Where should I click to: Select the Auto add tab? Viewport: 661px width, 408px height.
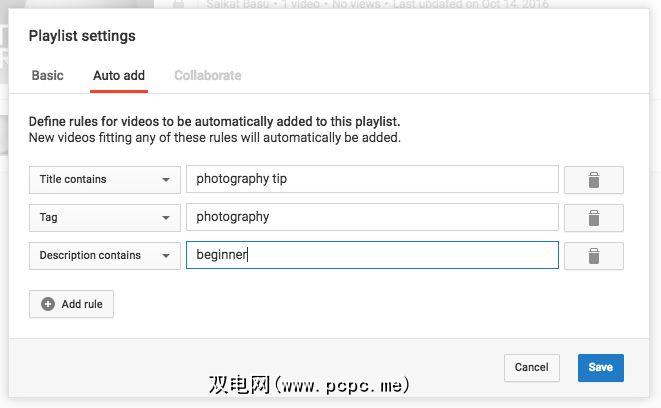point(119,75)
